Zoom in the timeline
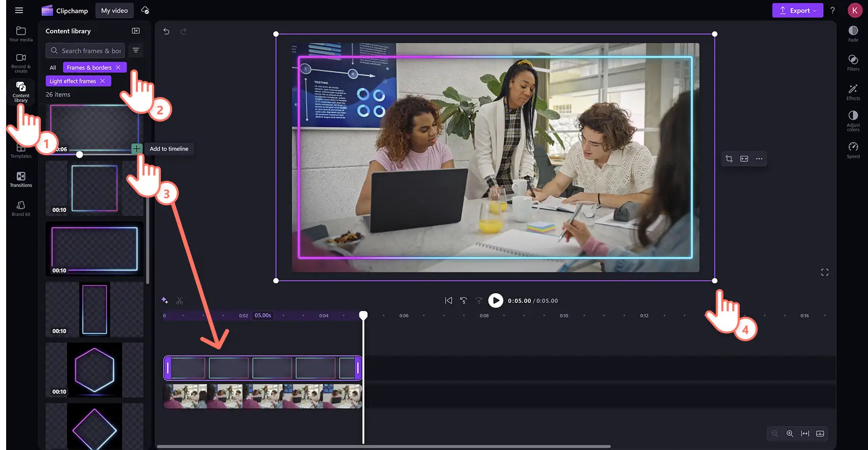This screenshot has width=868, height=450. (x=790, y=434)
